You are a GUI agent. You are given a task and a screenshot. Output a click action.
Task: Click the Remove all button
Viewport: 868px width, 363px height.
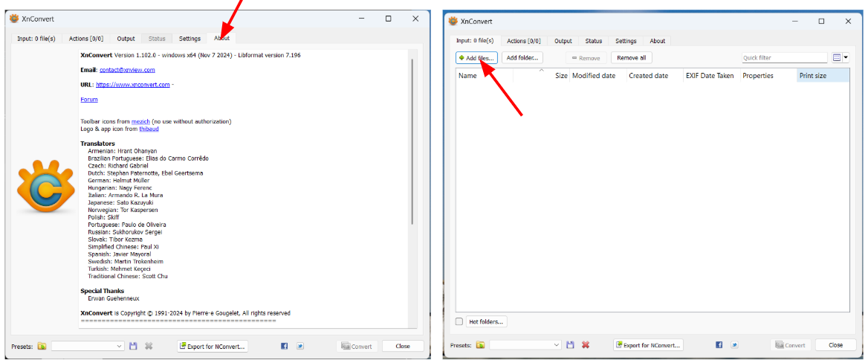pos(631,57)
